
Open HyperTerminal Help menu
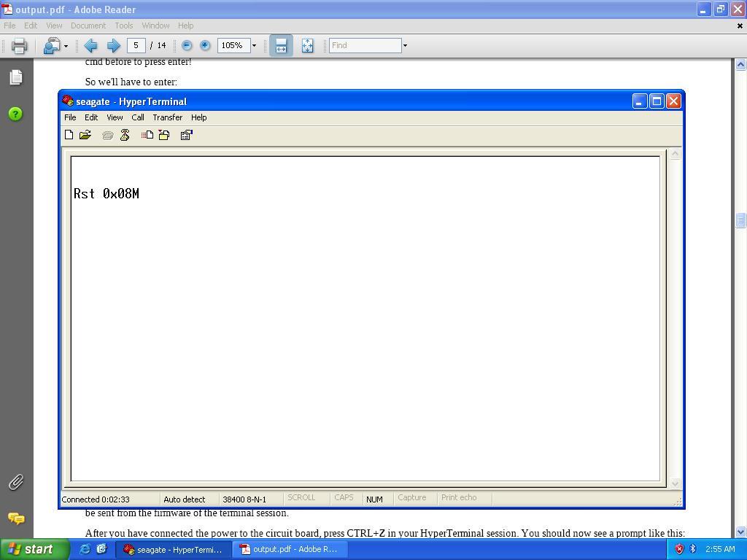click(x=198, y=117)
